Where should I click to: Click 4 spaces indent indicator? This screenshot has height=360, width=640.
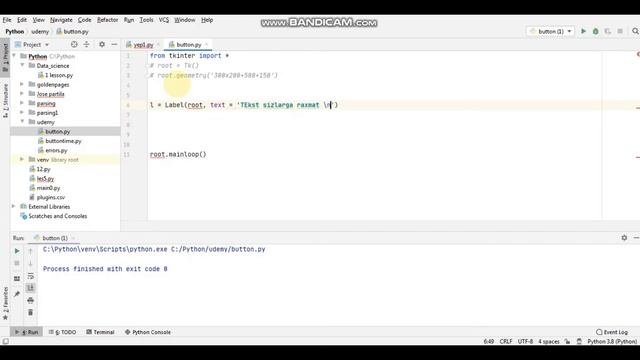coord(549,342)
